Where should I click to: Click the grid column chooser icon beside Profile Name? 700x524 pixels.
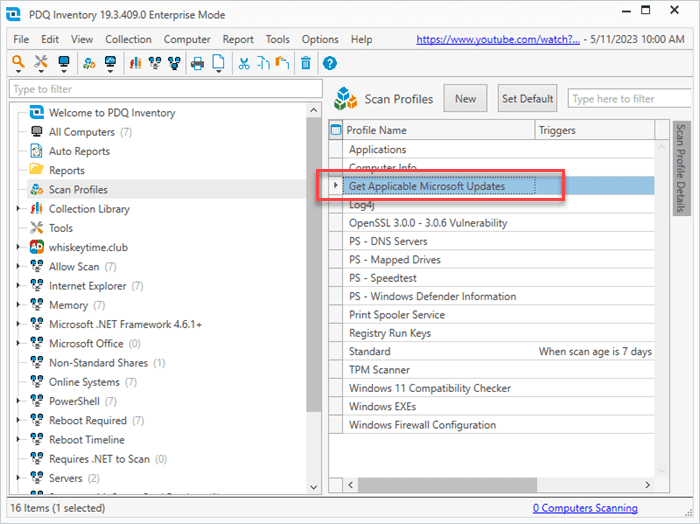(x=336, y=130)
